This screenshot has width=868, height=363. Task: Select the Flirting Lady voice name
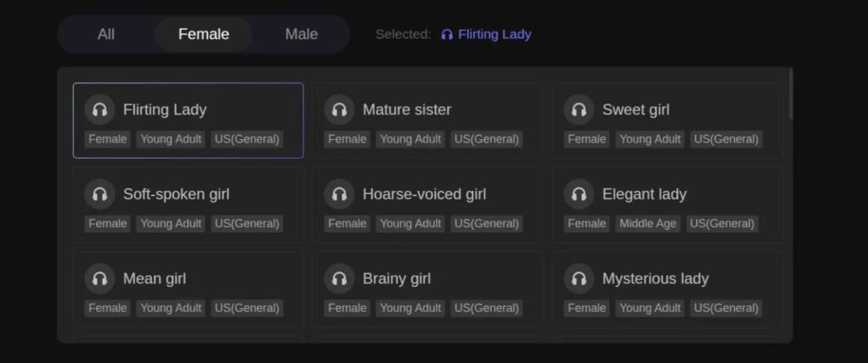165,109
